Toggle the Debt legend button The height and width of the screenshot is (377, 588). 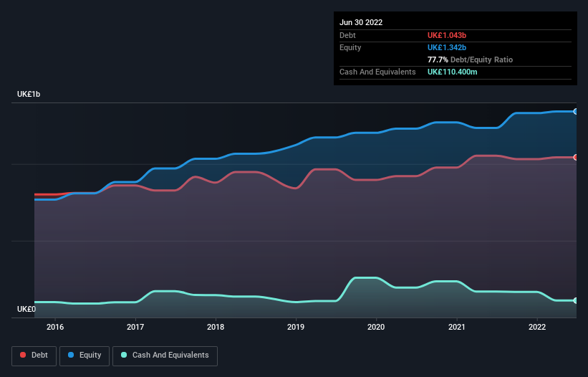[x=34, y=355]
